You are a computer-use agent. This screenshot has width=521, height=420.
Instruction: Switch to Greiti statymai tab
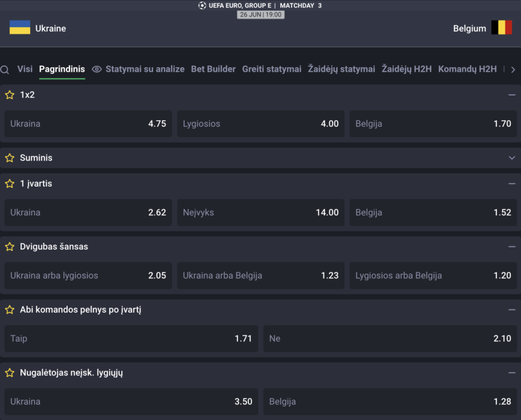point(272,69)
